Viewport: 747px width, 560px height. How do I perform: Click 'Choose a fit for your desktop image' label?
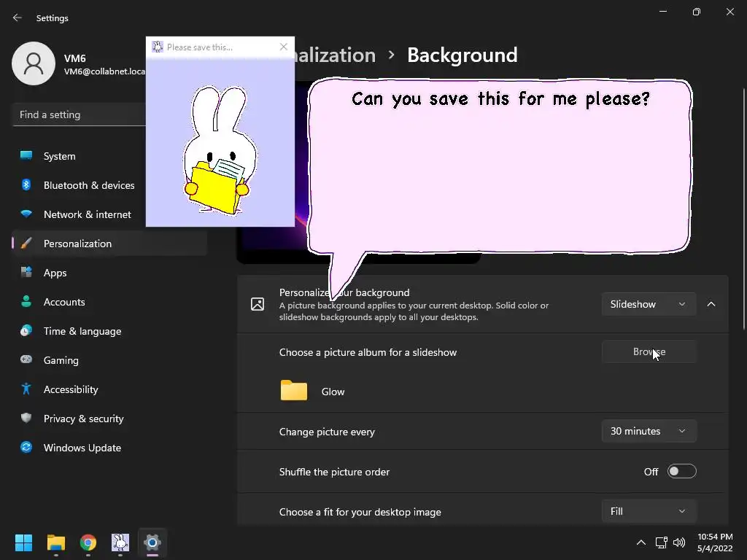click(x=360, y=512)
